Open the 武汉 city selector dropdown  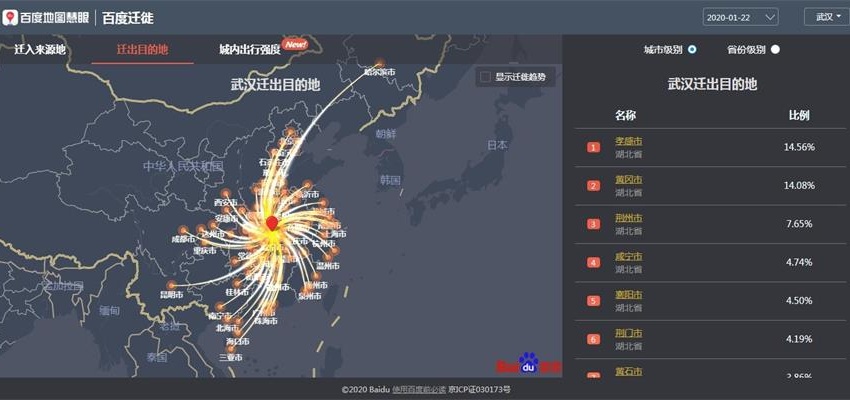(x=825, y=17)
